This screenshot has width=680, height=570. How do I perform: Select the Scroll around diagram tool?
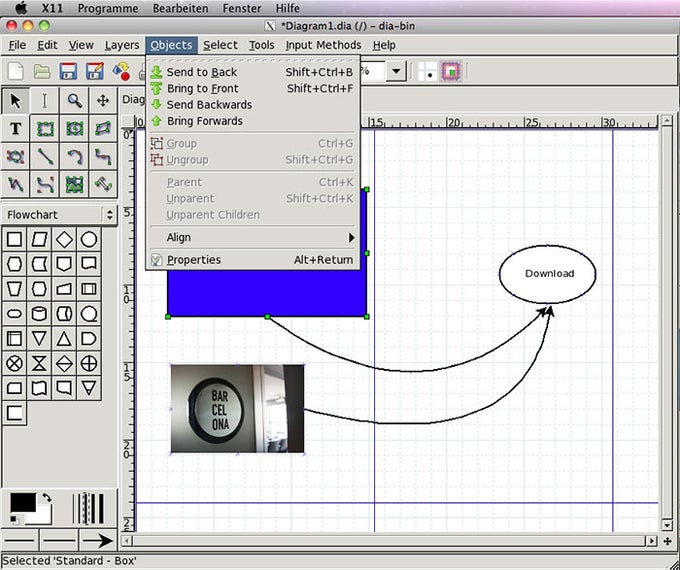(103, 101)
